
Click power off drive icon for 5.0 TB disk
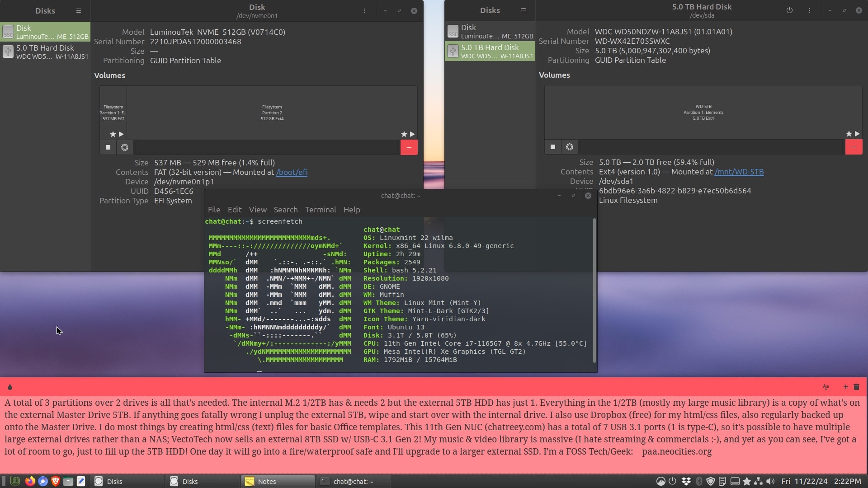[x=789, y=10]
